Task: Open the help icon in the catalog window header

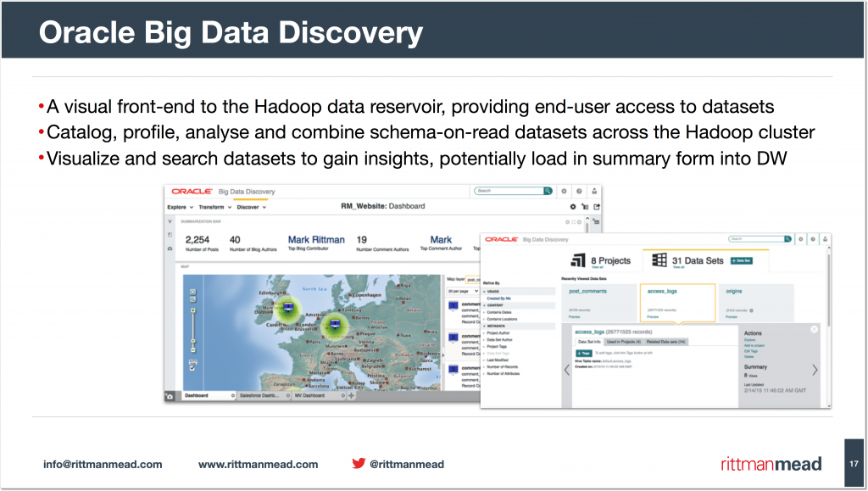Action: [x=813, y=239]
